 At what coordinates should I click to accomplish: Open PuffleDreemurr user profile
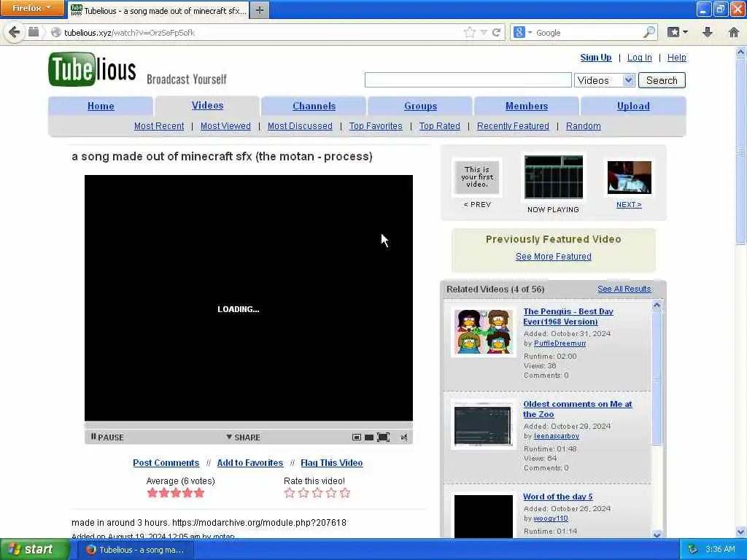click(x=560, y=343)
